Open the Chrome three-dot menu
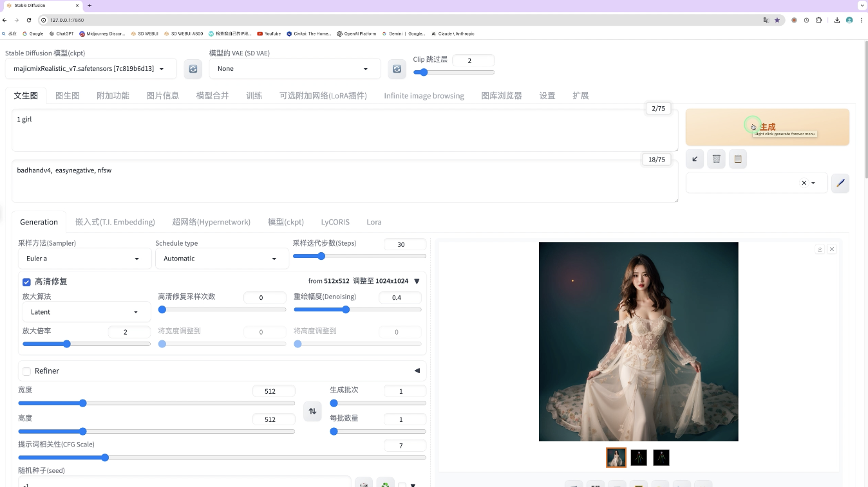 [x=862, y=20]
